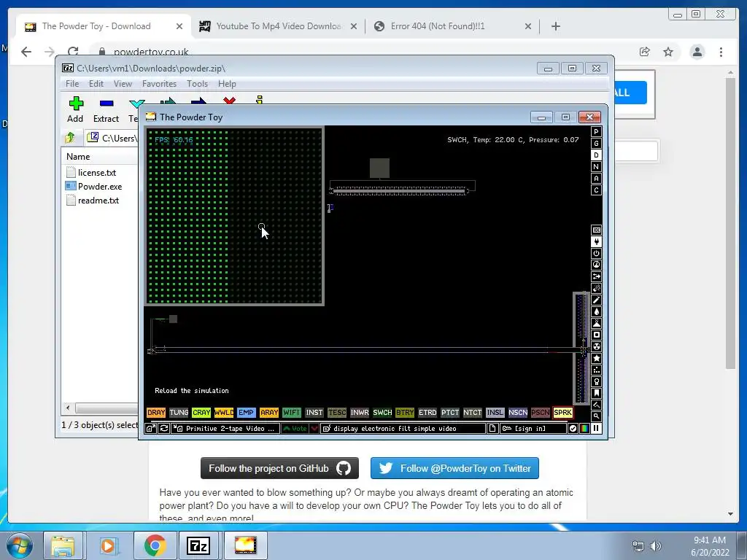This screenshot has width=747, height=560.
Task: Switch to N render mode preset
Action: point(596,167)
